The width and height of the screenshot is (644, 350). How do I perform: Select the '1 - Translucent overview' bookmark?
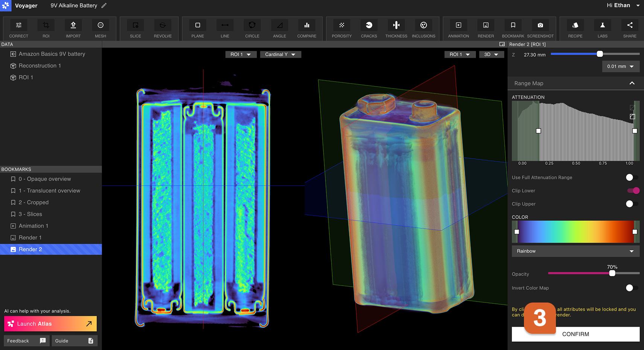(50, 191)
